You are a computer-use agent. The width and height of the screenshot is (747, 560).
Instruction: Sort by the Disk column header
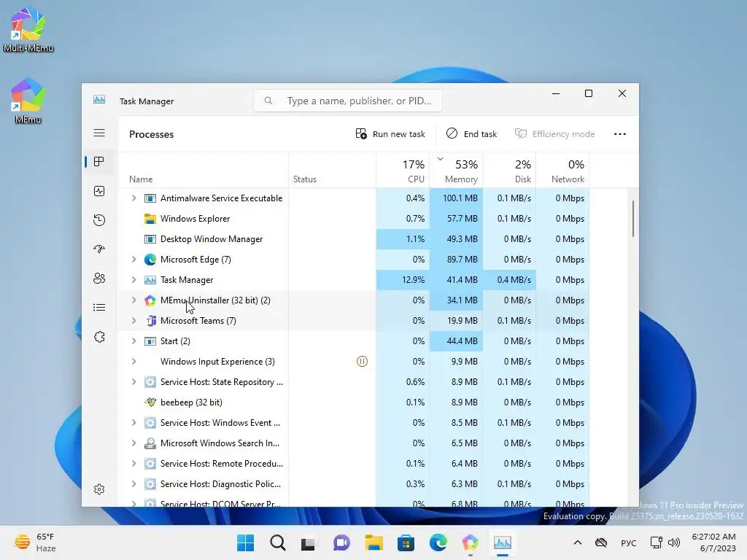[x=509, y=170]
